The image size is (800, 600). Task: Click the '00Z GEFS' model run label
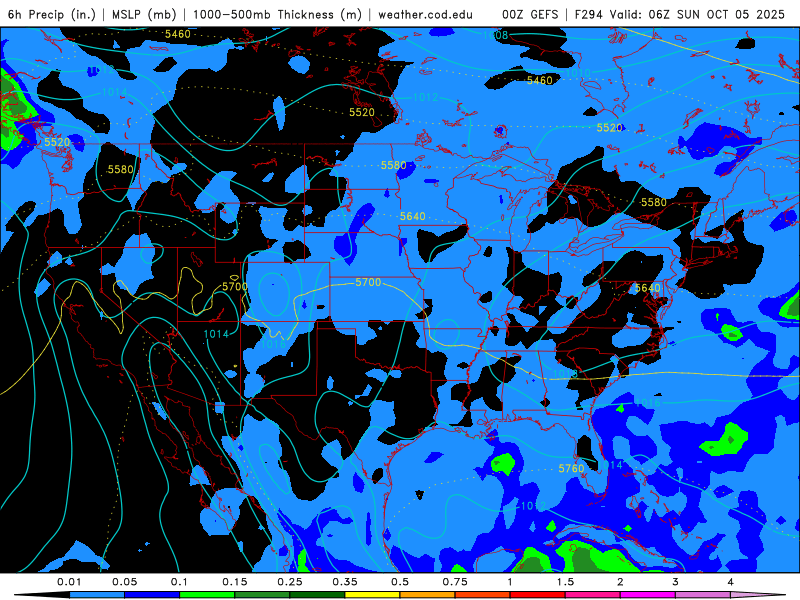click(x=530, y=14)
